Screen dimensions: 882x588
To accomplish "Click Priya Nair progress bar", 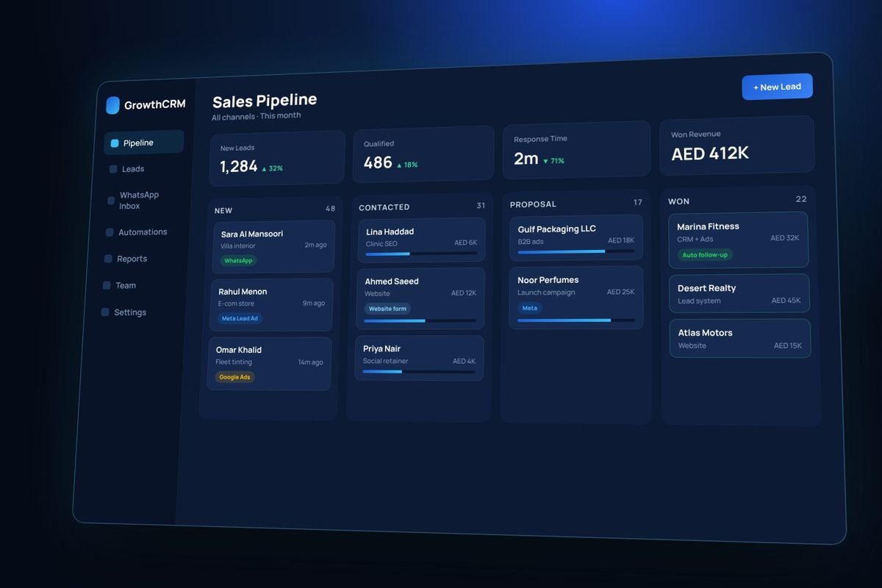I will [418, 372].
